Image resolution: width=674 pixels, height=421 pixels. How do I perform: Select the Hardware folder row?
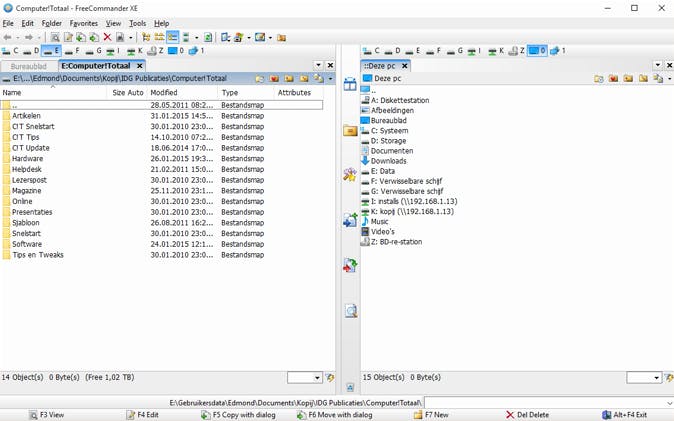point(161,159)
